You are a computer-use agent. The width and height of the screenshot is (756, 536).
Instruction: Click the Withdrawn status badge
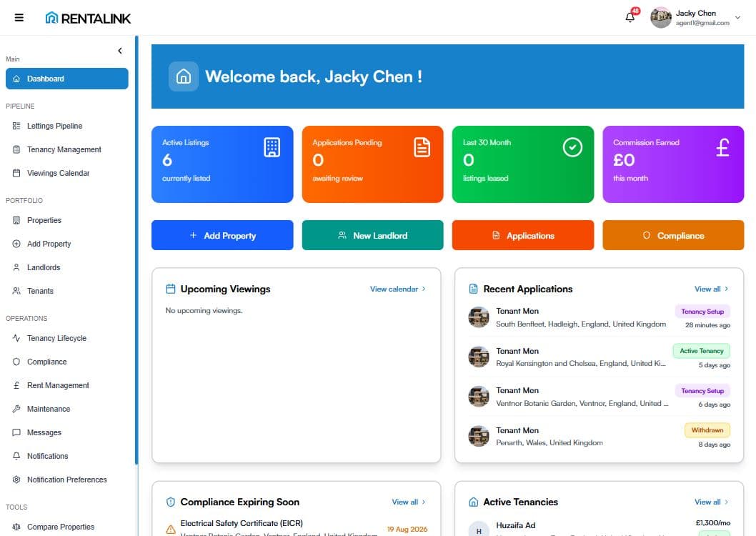[x=707, y=430]
